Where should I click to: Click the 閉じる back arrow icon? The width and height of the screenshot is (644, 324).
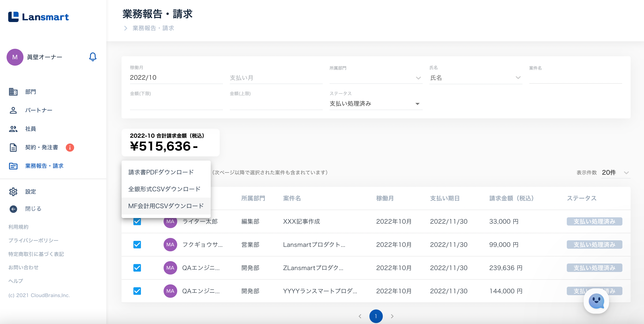(13, 209)
